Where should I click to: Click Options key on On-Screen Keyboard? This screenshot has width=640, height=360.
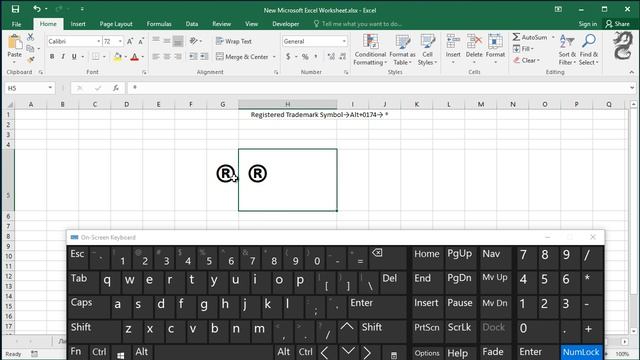point(427,353)
